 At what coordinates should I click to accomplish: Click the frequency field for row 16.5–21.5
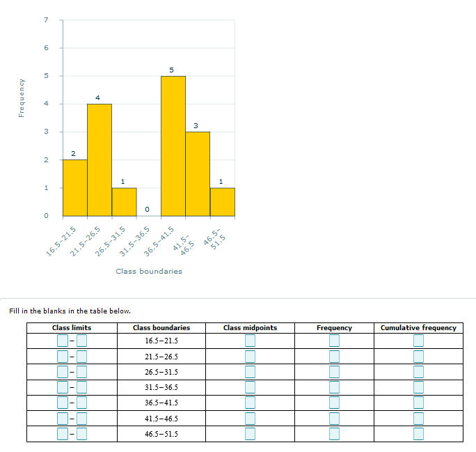pyautogui.click(x=334, y=341)
